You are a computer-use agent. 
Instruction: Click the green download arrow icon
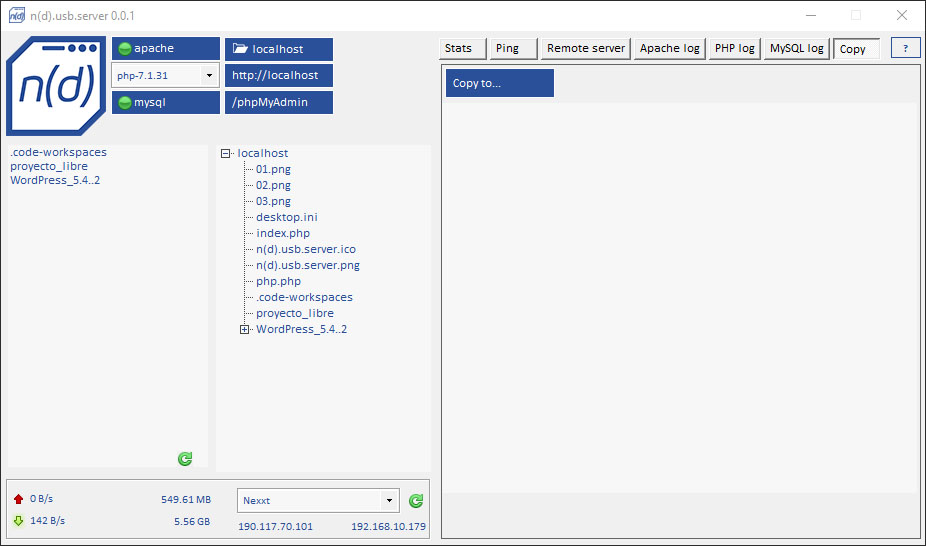click(x=18, y=521)
